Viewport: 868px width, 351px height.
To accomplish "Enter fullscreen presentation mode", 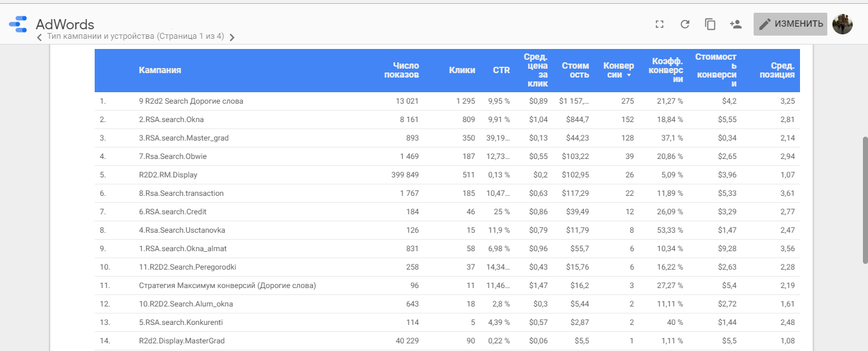I will 660,24.
